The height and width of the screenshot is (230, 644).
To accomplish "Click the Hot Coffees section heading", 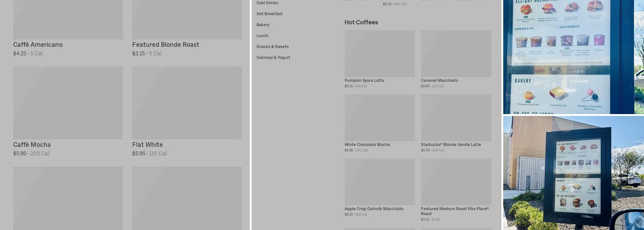I will tap(361, 22).
